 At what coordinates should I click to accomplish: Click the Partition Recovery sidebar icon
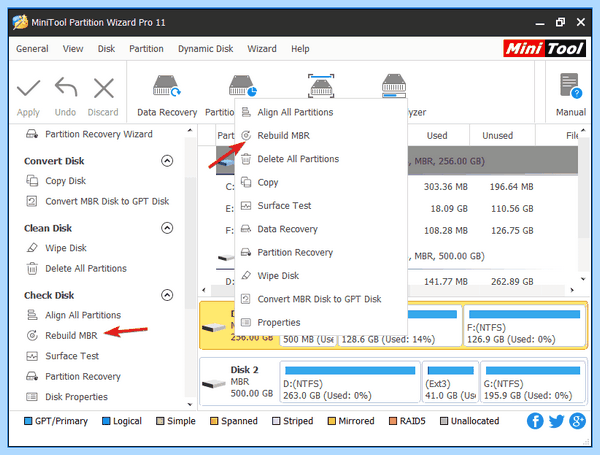pos(32,377)
